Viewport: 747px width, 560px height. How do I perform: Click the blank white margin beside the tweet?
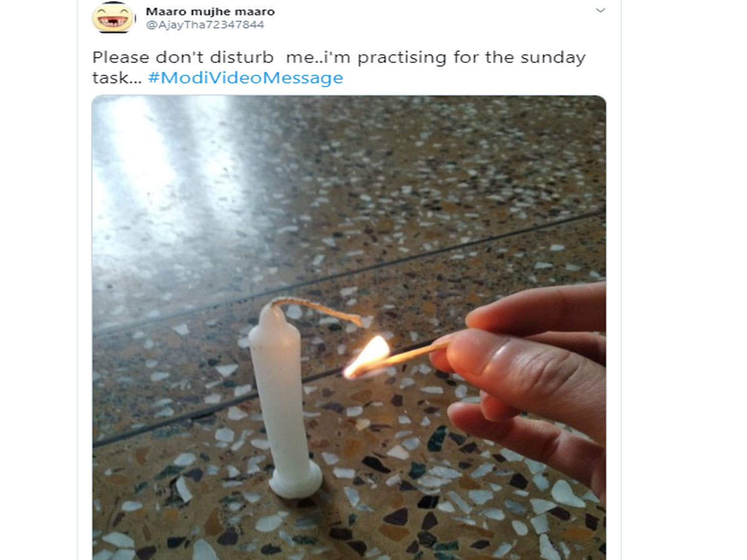pyautogui.click(x=682, y=280)
